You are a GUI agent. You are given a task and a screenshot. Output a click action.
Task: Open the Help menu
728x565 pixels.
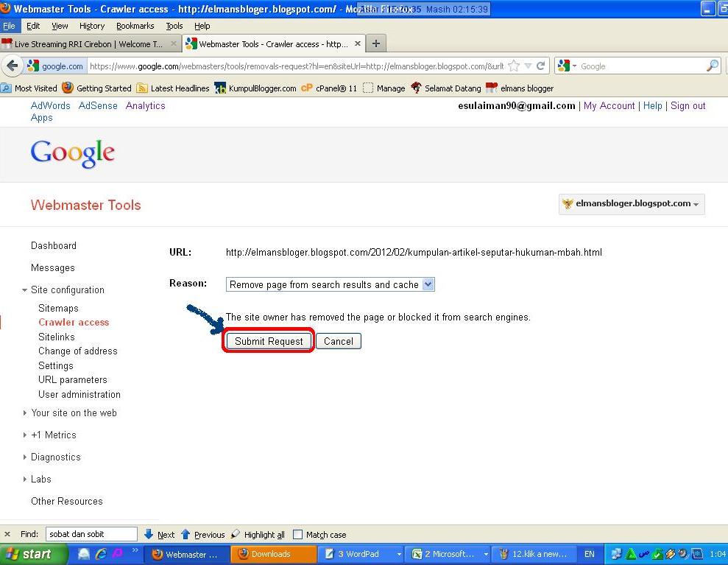pyautogui.click(x=202, y=26)
